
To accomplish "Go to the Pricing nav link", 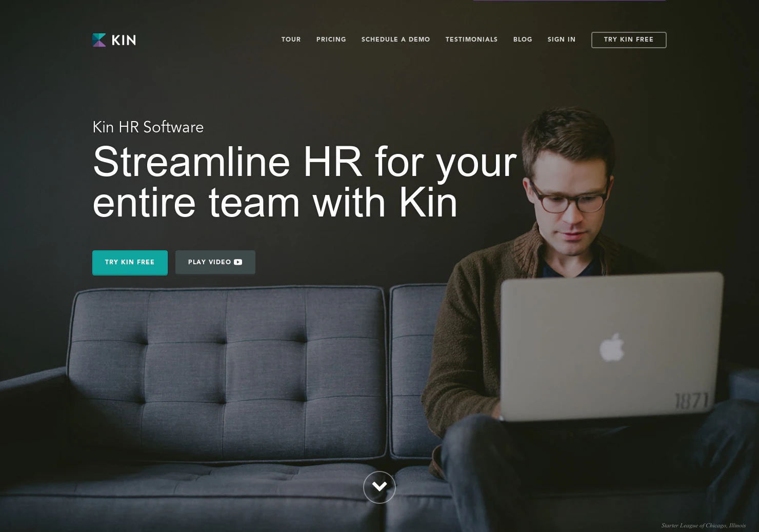I will pyautogui.click(x=331, y=40).
